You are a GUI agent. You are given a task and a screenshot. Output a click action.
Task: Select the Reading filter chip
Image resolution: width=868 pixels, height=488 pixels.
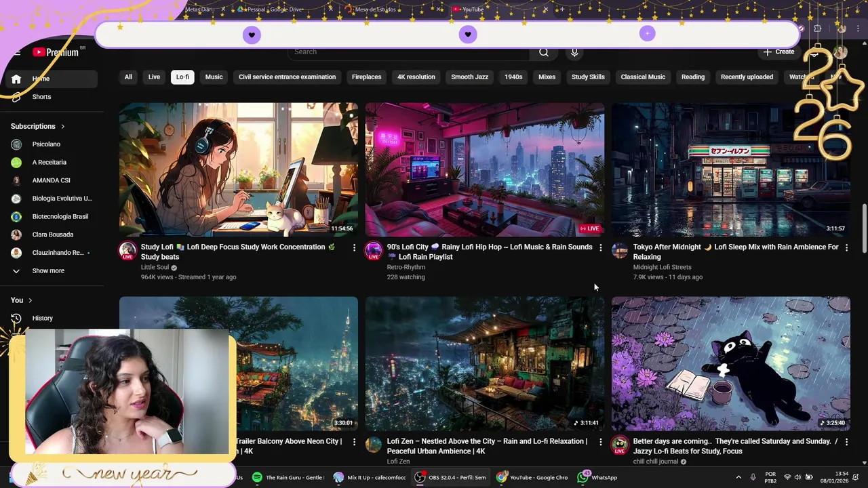[692, 77]
